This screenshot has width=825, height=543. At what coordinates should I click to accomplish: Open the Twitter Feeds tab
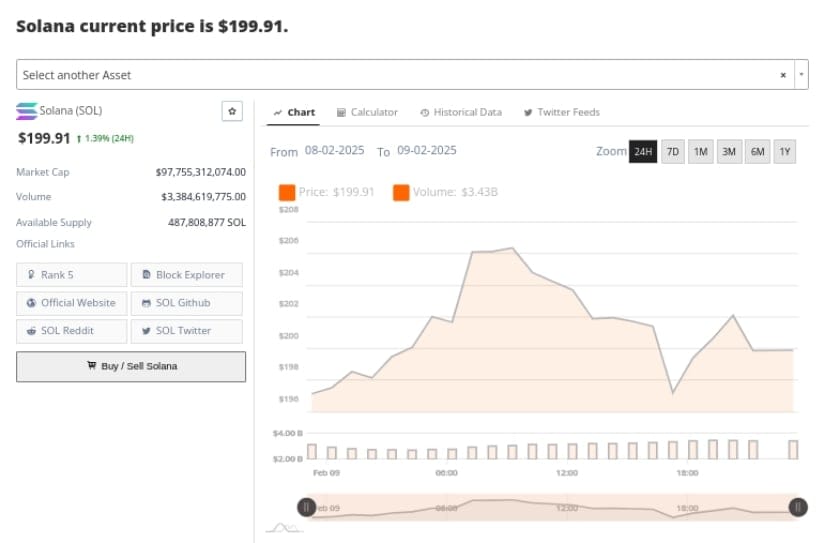coord(561,112)
